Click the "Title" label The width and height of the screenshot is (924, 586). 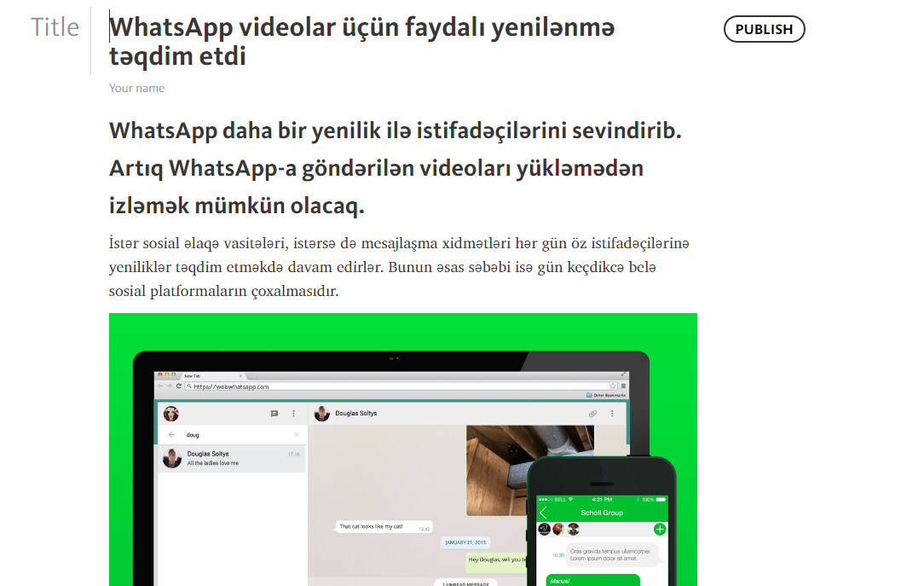click(55, 27)
